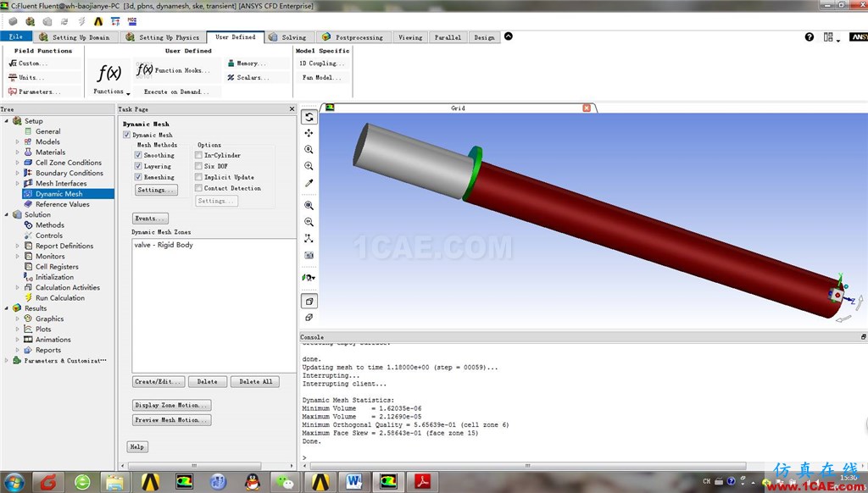Select the pan view tool

(309, 133)
